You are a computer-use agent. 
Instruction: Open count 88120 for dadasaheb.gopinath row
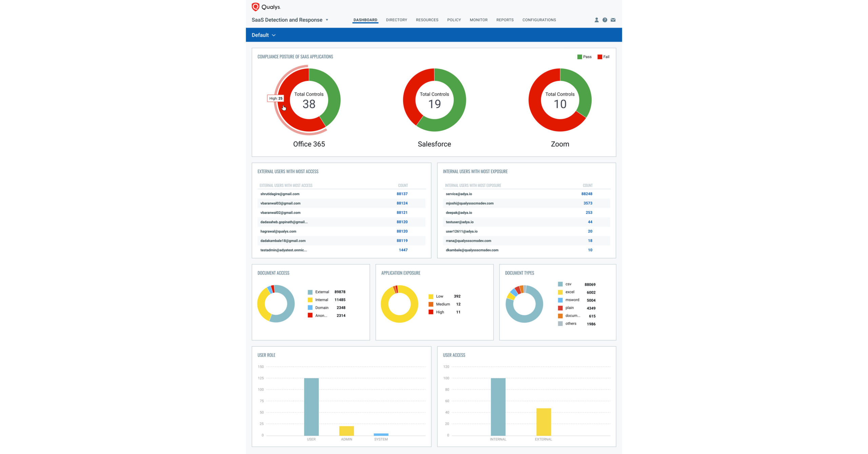(x=402, y=222)
